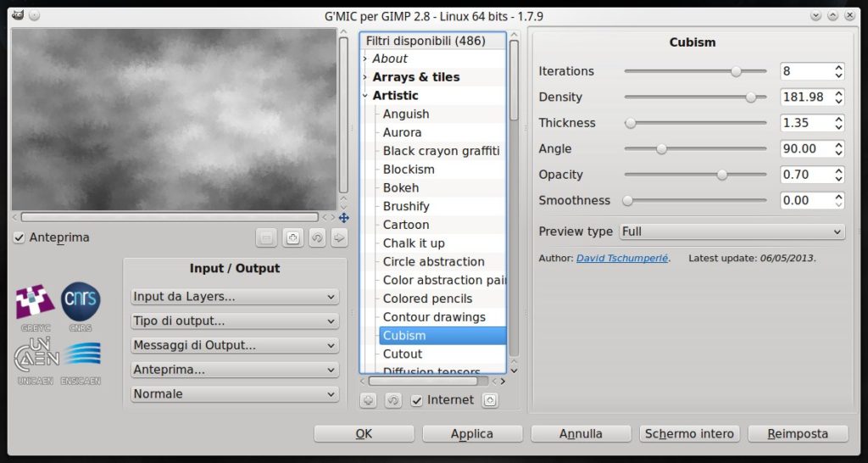The height and width of the screenshot is (463, 868).
Task: Click the OK button
Action: click(364, 433)
